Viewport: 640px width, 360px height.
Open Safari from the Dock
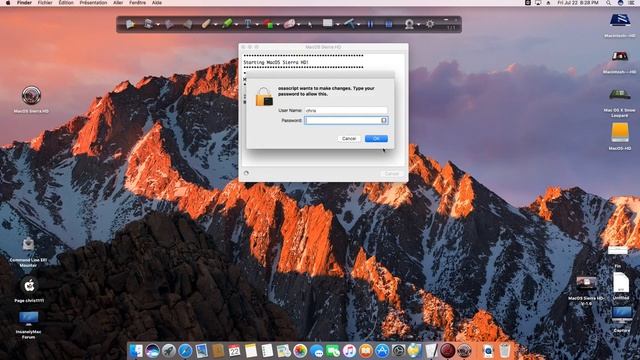pos(185,351)
